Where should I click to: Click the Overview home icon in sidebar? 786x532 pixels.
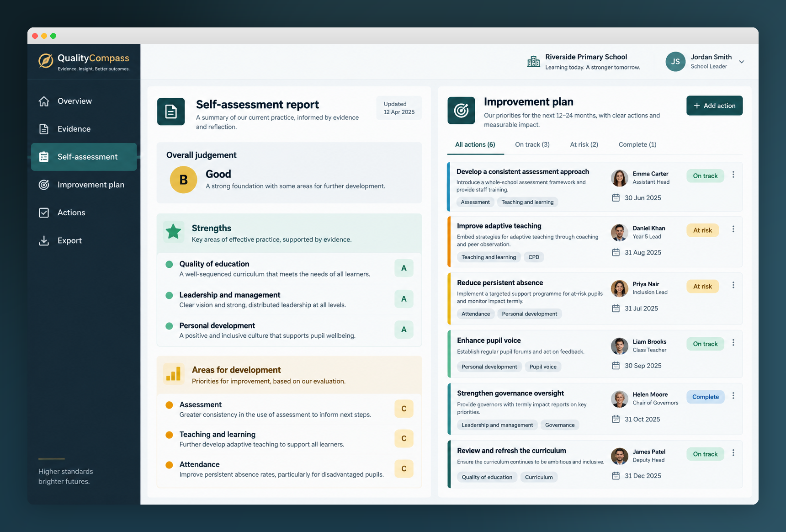44,101
